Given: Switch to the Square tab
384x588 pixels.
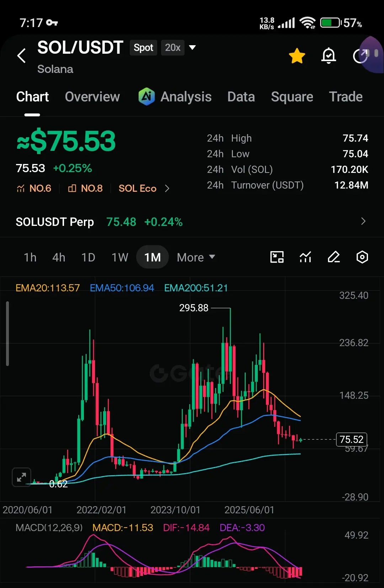Looking at the screenshot, I should coord(292,97).
